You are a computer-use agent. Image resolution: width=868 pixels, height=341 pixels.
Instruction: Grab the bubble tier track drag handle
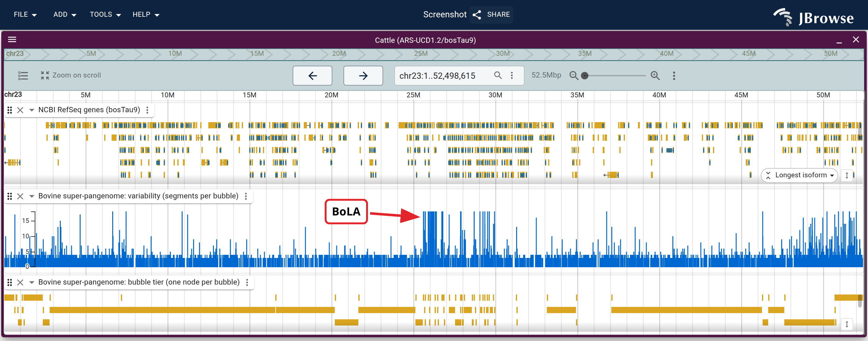tap(10, 282)
